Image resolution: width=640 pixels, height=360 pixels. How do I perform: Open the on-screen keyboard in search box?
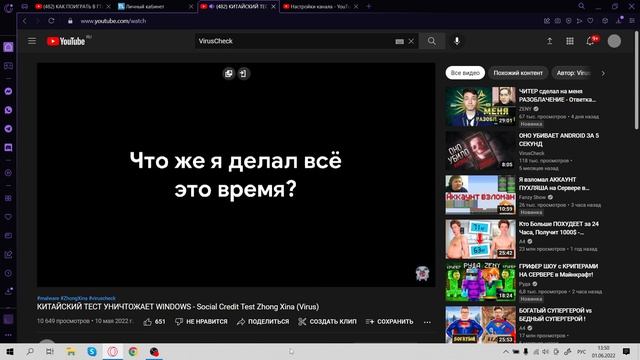[x=400, y=41]
